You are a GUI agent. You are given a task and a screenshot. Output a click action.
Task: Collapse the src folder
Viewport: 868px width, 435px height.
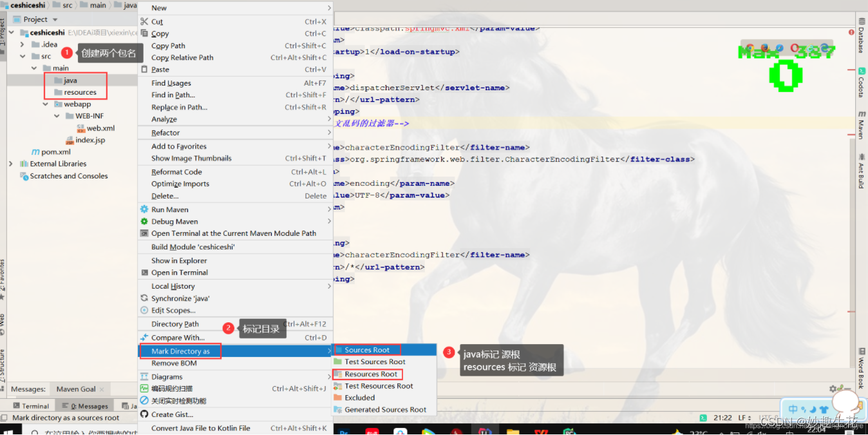pyautogui.click(x=23, y=56)
